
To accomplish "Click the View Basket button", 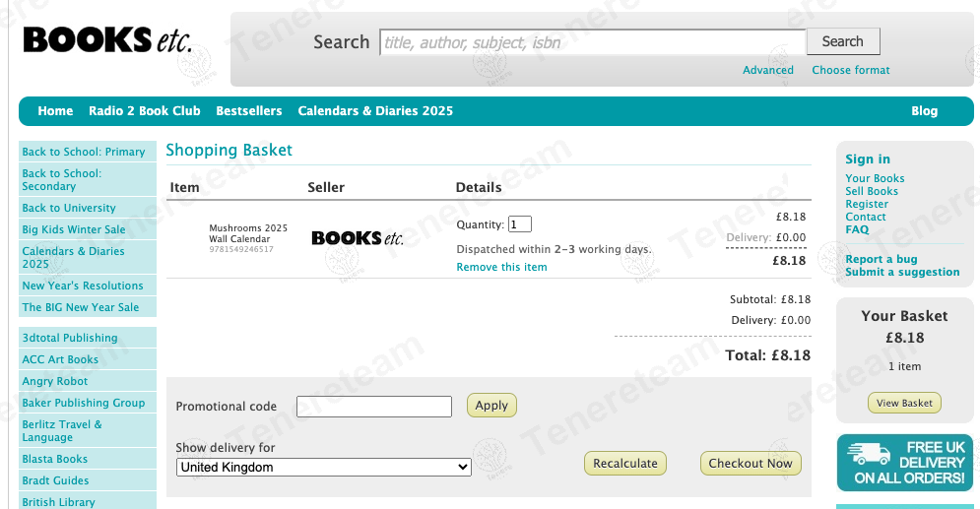I will [904, 403].
